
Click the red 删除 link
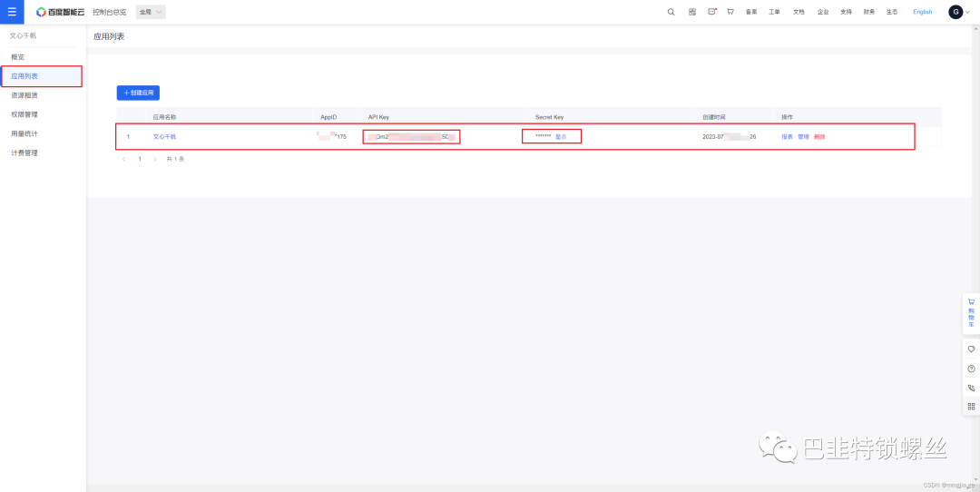[x=819, y=137]
